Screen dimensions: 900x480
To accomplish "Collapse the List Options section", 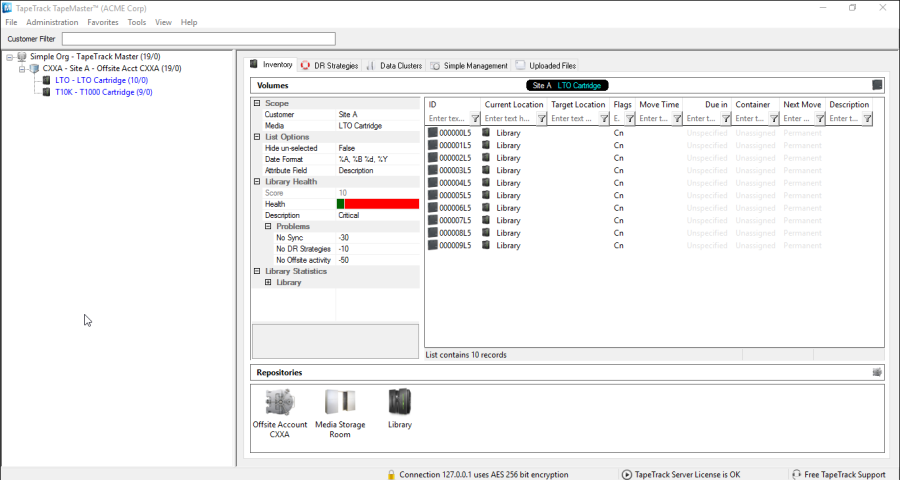I will click(x=257, y=137).
